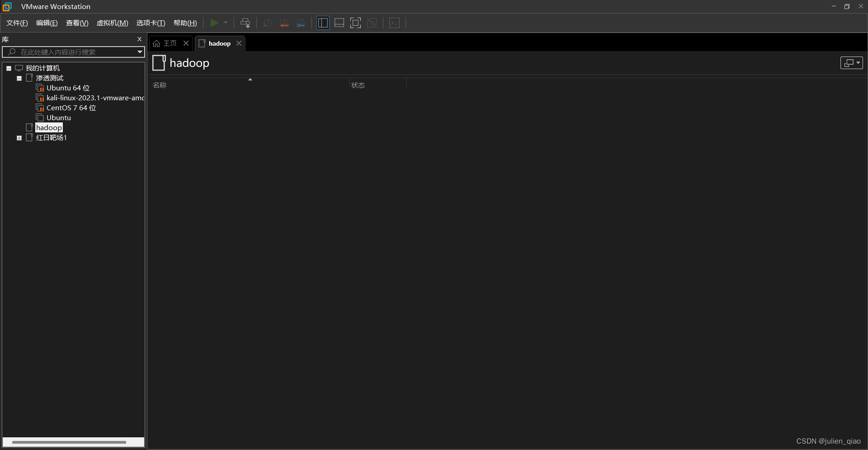Open the 编辑(E) menu
Viewport: 868px width, 450px height.
coord(47,23)
